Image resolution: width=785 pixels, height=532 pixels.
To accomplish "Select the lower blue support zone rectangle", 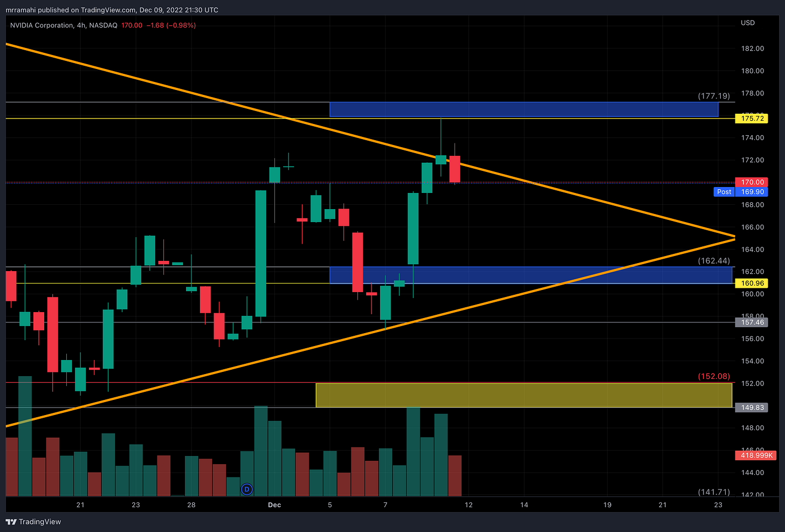I will tap(531, 275).
